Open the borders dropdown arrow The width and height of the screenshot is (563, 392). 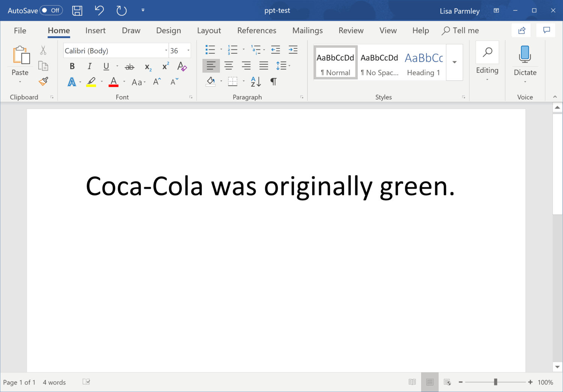[x=244, y=81]
